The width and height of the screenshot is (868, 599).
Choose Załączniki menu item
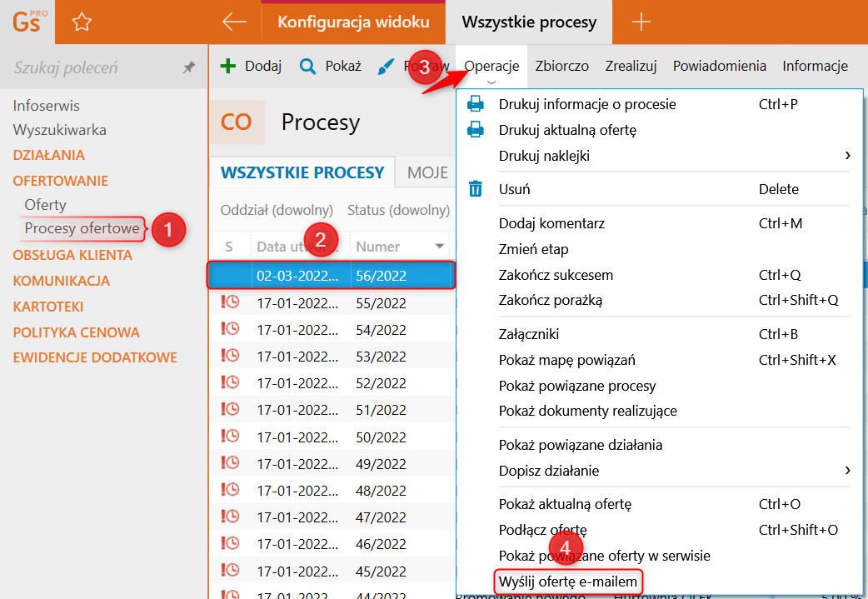click(529, 334)
